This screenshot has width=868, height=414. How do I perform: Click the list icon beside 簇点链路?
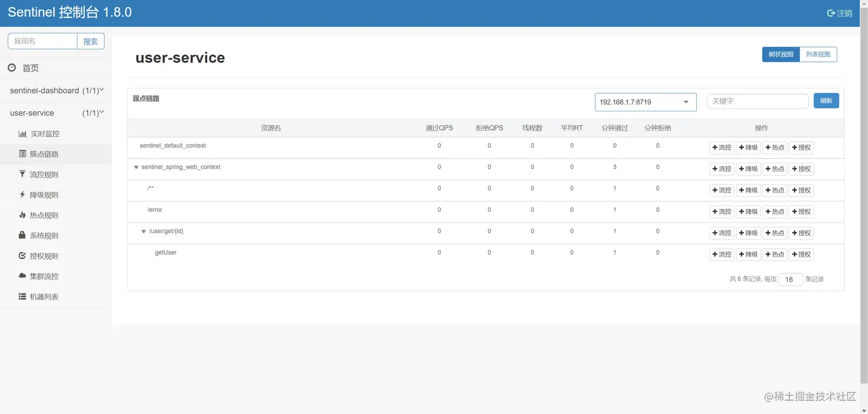pos(22,154)
